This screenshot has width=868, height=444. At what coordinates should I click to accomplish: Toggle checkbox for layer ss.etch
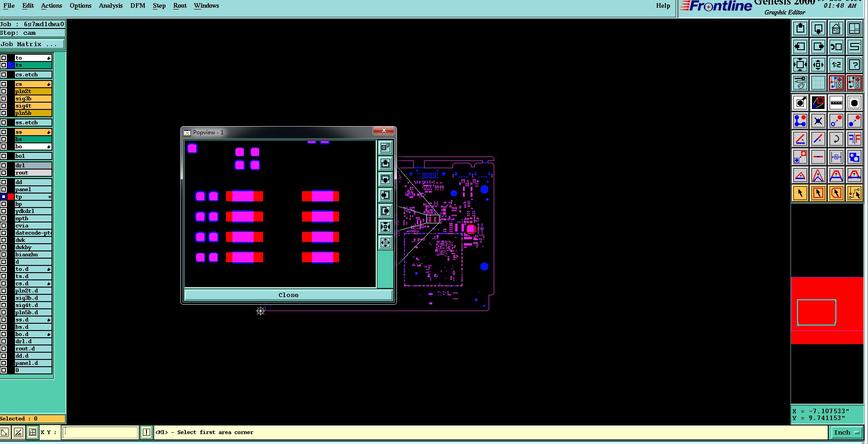click(x=4, y=123)
